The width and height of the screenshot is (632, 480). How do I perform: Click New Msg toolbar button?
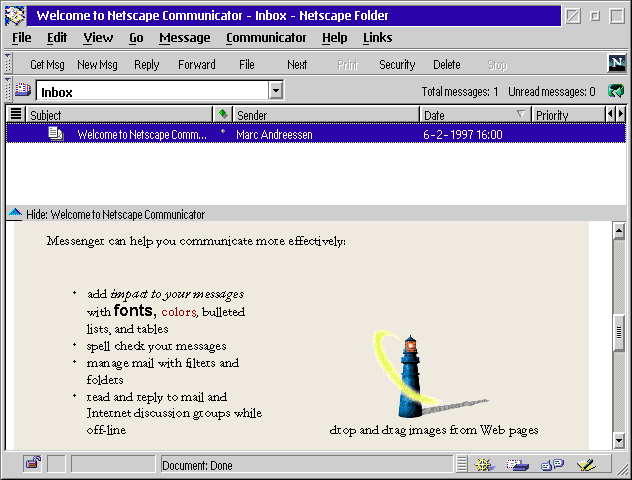(97, 64)
